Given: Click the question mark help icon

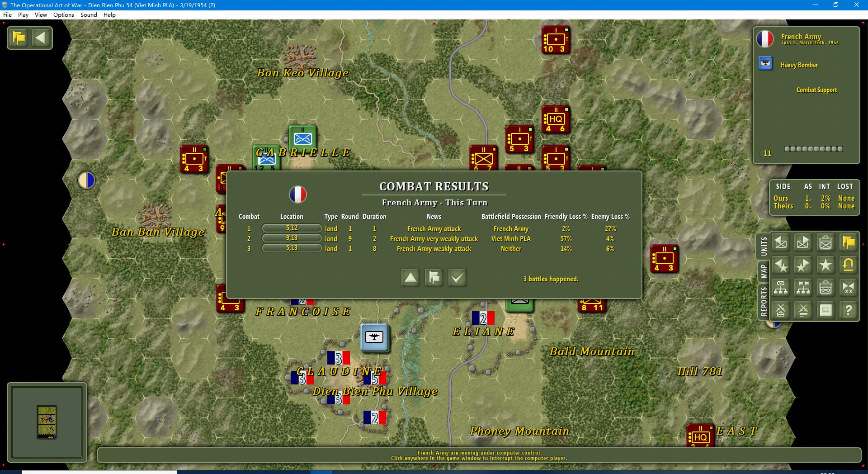Looking at the screenshot, I should pyautogui.click(x=848, y=310).
